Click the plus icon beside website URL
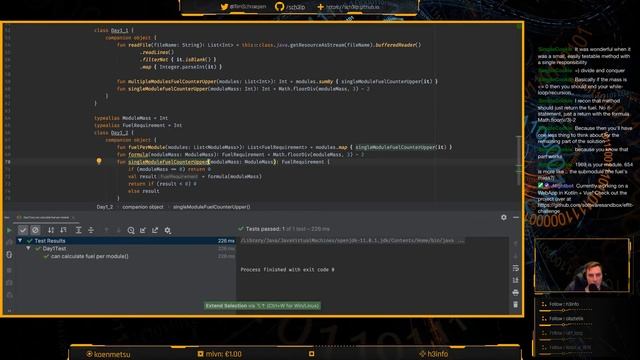Screen dimensions: 640x360 tap(320, 7)
